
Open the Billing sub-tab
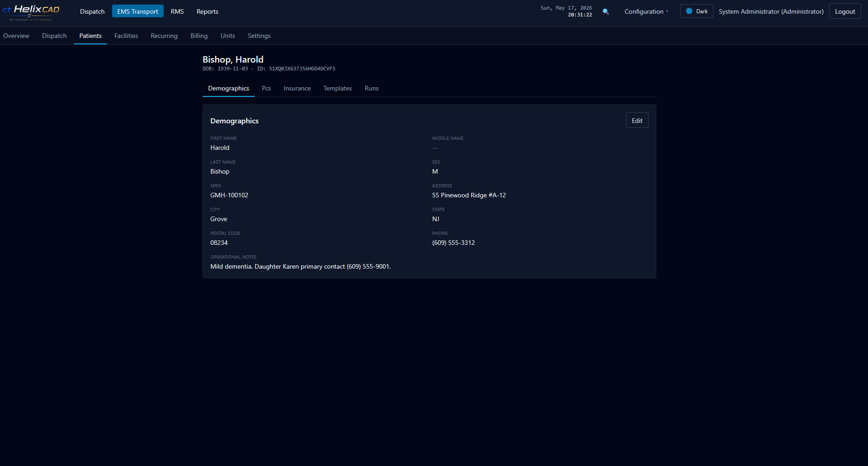199,36
